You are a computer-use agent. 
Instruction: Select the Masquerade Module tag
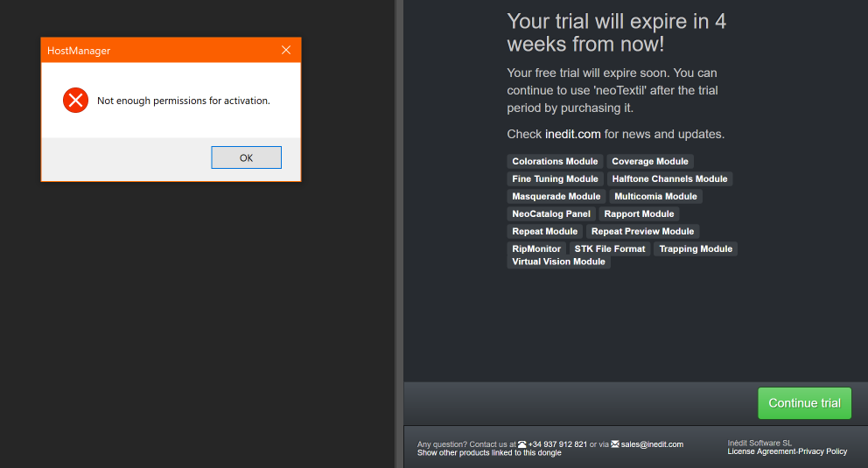pyautogui.click(x=556, y=196)
